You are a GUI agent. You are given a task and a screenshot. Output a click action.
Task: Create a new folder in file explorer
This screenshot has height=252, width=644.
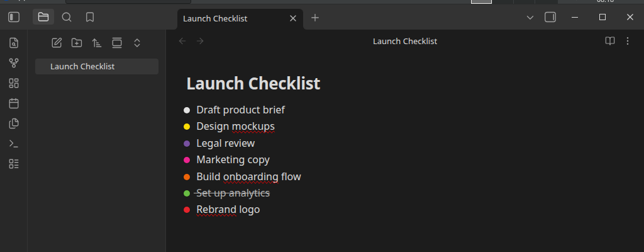(77, 43)
